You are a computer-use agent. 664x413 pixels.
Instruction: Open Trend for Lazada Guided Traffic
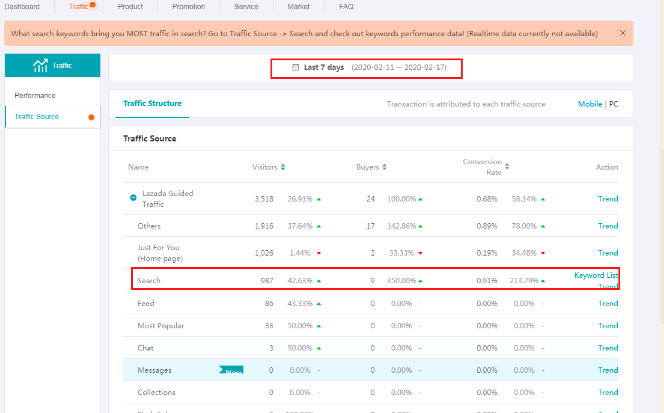click(608, 199)
